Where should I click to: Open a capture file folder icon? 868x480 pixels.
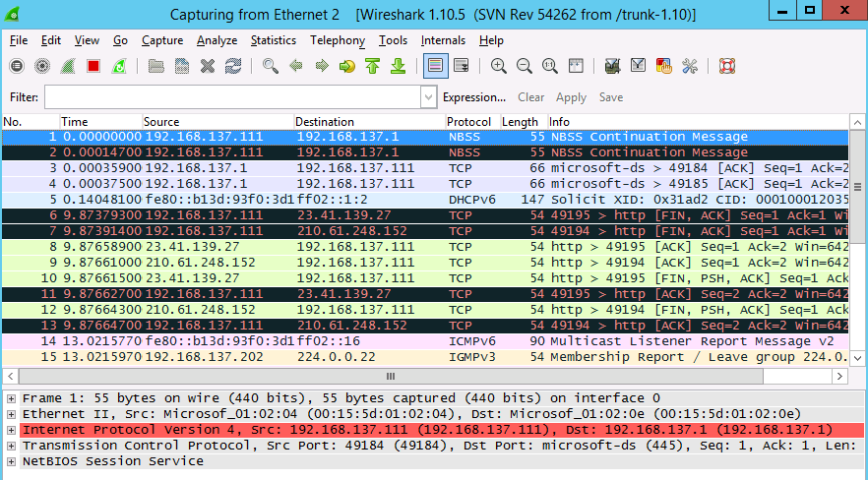click(x=156, y=66)
